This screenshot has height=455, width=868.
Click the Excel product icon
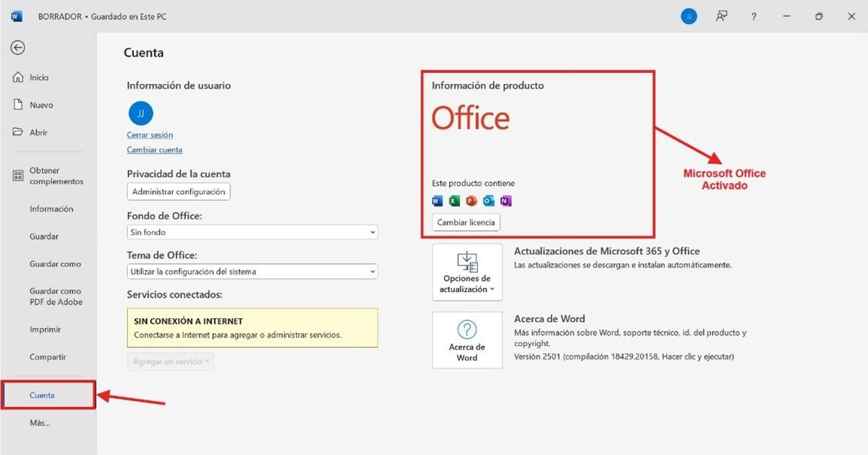tap(455, 201)
